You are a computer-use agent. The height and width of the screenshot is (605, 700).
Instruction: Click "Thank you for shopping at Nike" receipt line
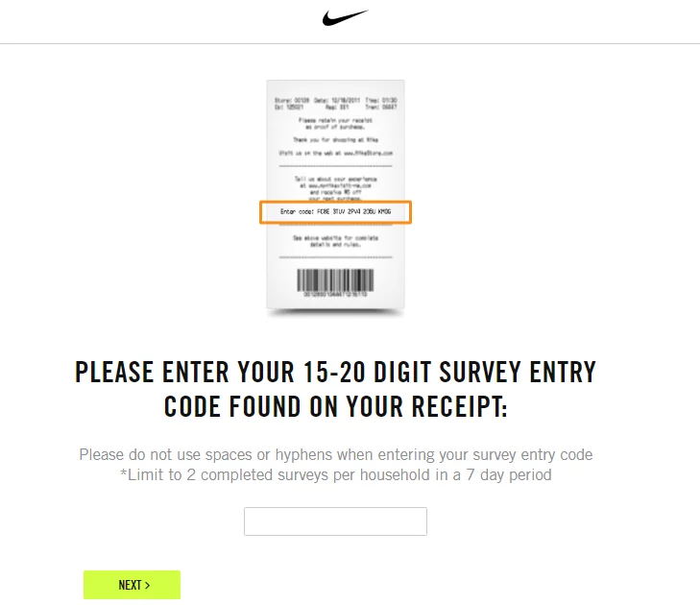click(x=335, y=139)
